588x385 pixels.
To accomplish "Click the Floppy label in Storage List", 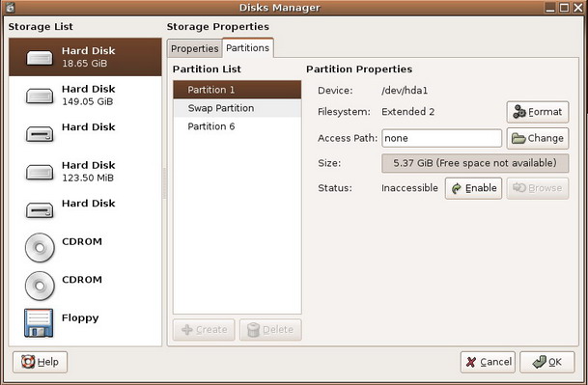I will coord(80,317).
